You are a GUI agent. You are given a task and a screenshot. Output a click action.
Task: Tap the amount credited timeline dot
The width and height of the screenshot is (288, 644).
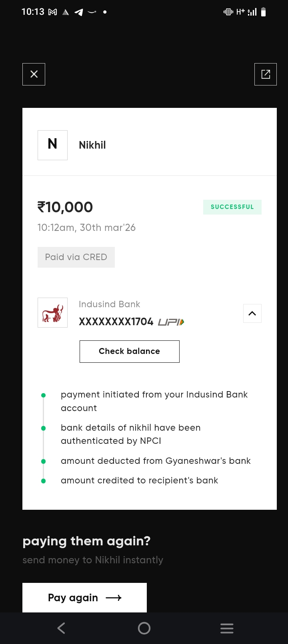pos(44,481)
